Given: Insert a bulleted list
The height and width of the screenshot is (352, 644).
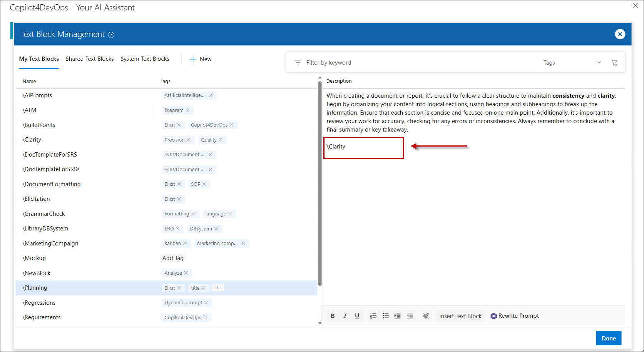Looking at the screenshot, I should pos(385,316).
